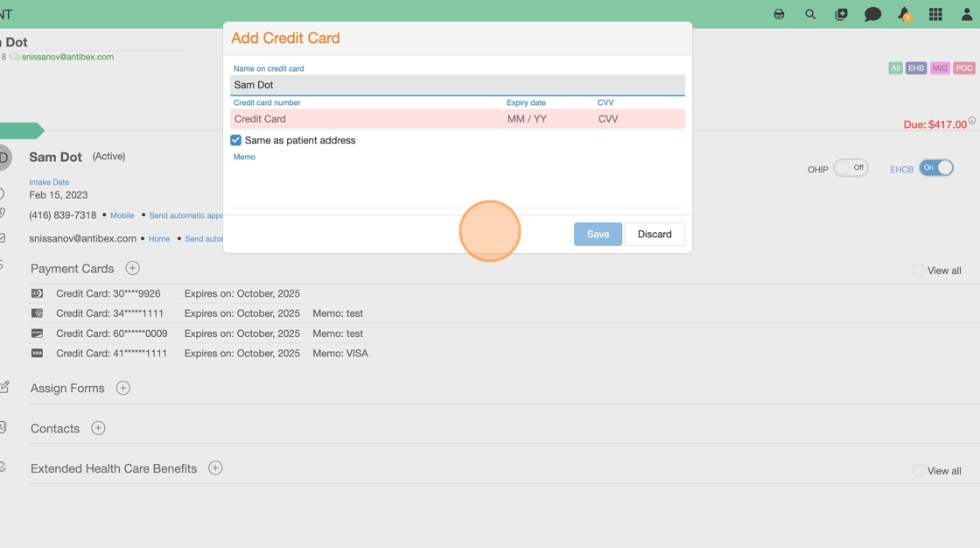Expand Extended Health Care Benefits with plus
The height and width of the screenshot is (548, 980).
pyautogui.click(x=215, y=468)
